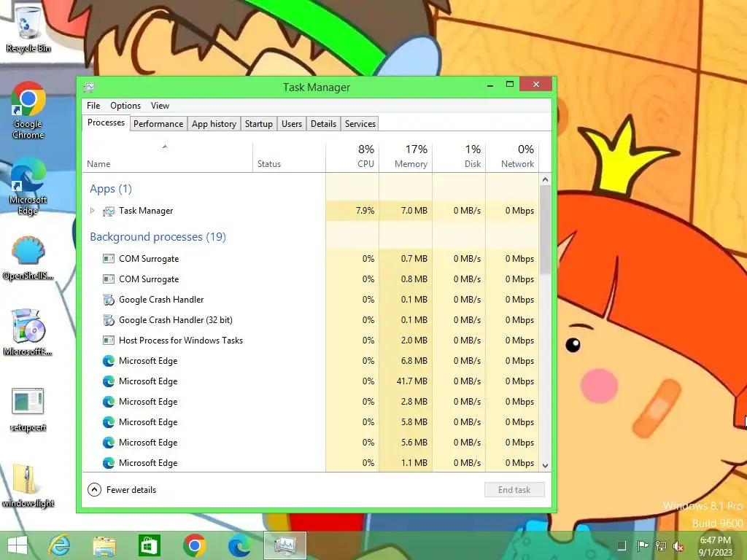
Task: Click the 2.0 MB memory value
Action: pyautogui.click(x=414, y=341)
